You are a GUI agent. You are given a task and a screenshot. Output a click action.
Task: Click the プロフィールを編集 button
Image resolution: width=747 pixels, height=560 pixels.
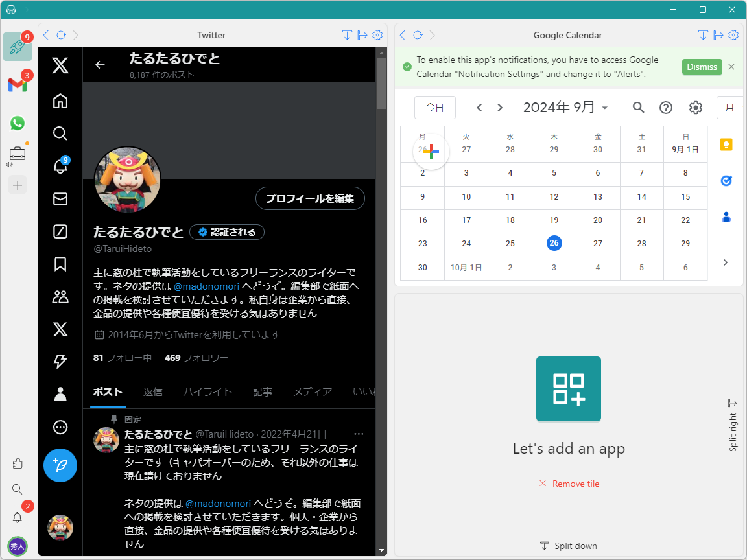coord(310,198)
